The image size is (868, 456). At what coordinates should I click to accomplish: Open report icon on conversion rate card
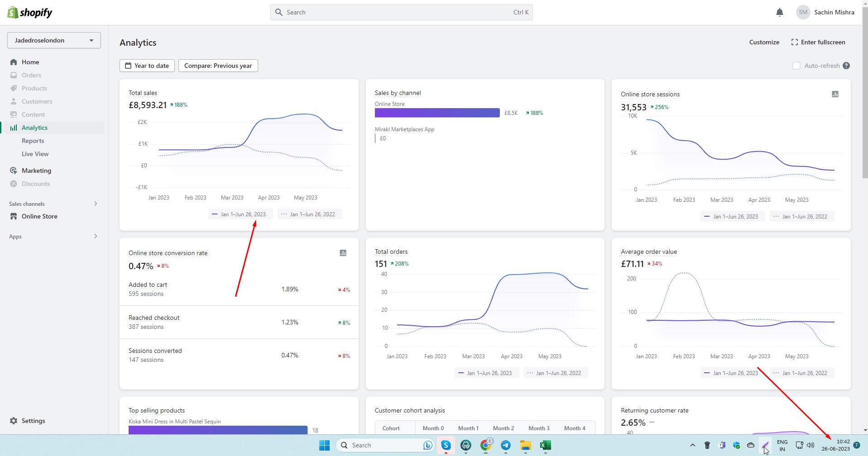pos(343,253)
